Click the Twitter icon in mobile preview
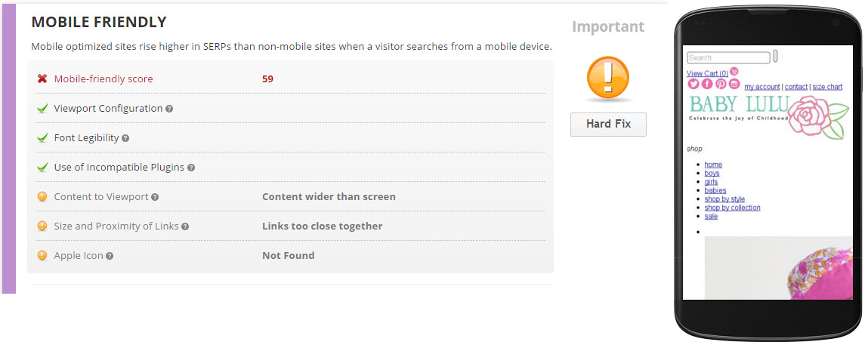 (x=693, y=84)
